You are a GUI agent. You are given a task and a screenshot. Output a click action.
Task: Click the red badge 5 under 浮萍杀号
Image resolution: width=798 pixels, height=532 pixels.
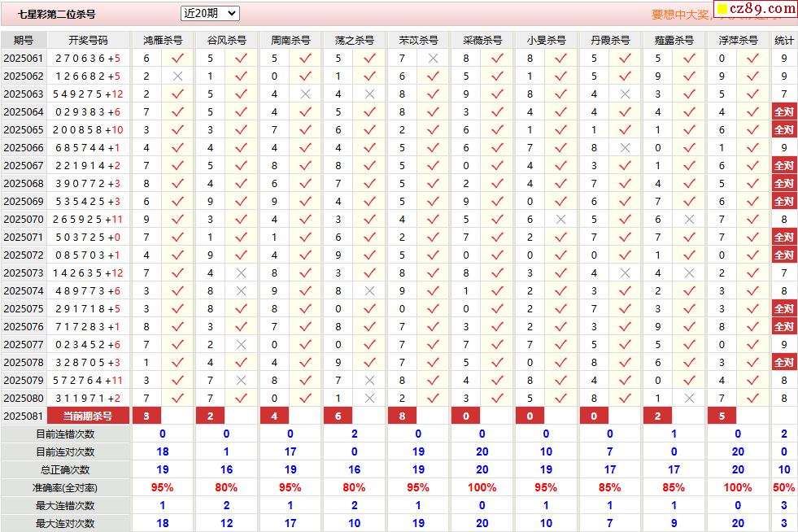point(722,416)
